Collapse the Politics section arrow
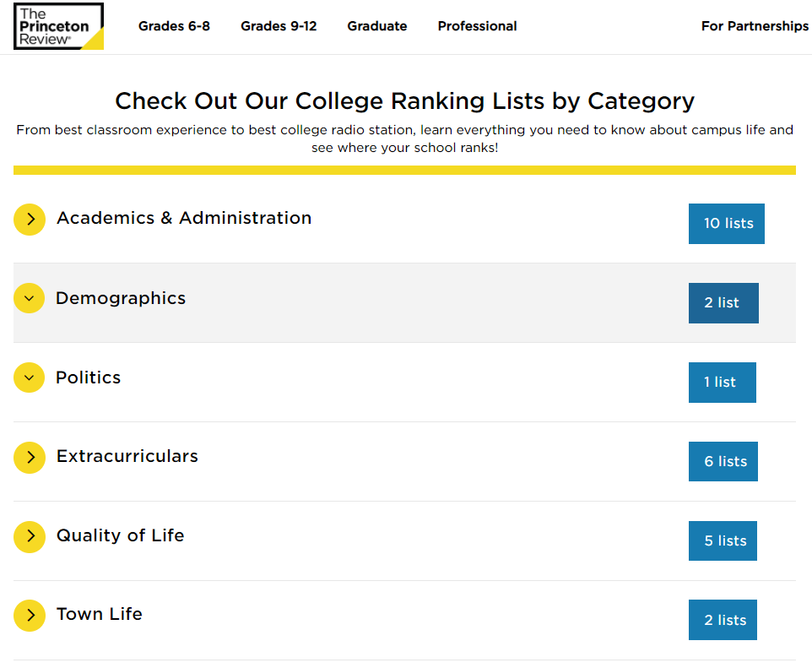 (x=30, y=377)
